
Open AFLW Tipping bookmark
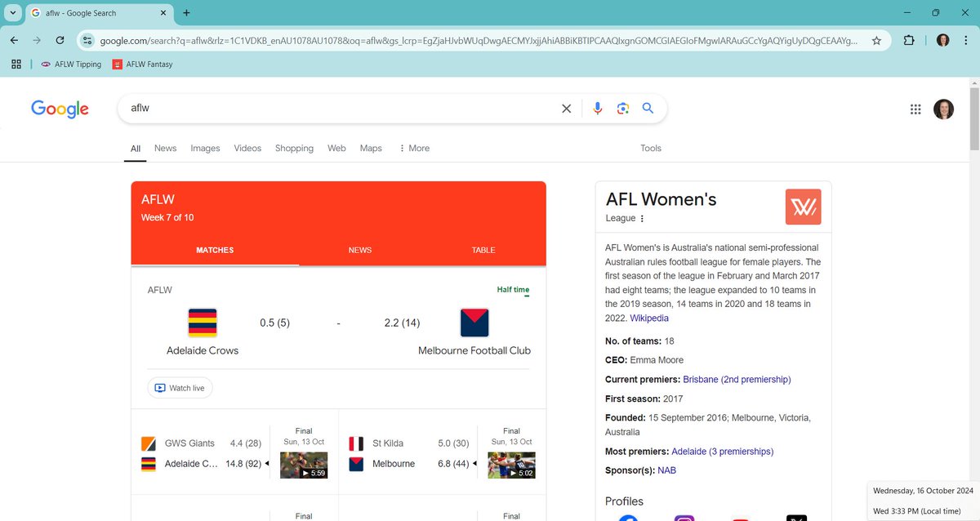pos(70,65)
